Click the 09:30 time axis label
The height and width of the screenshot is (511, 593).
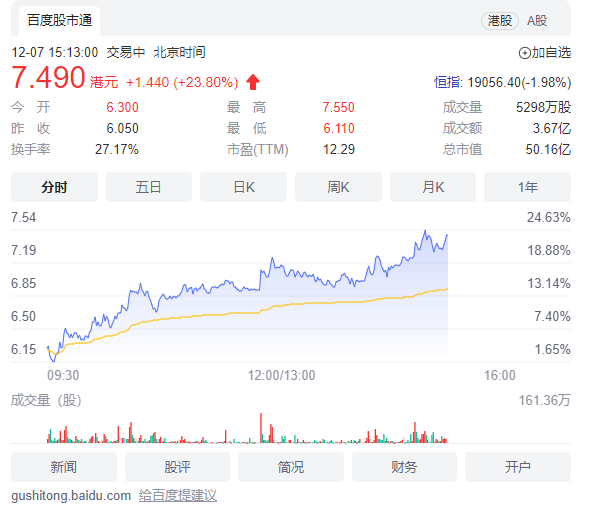(63, 376)
